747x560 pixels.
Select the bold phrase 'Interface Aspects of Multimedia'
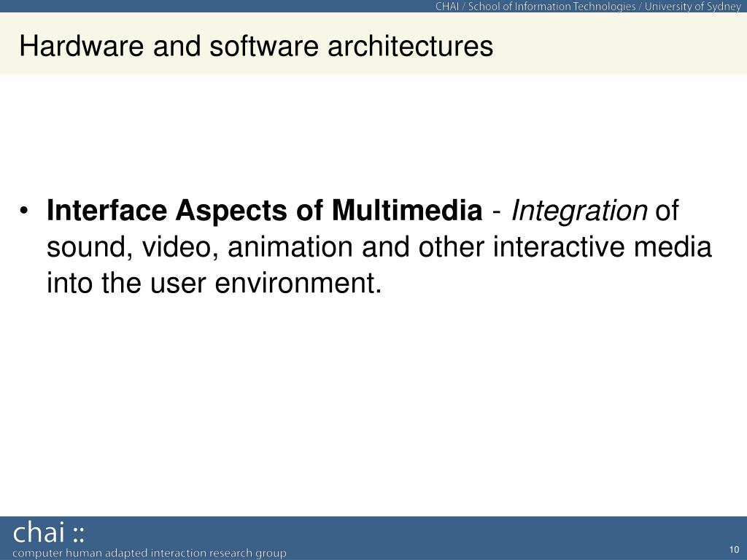click(x=264, y=210)
